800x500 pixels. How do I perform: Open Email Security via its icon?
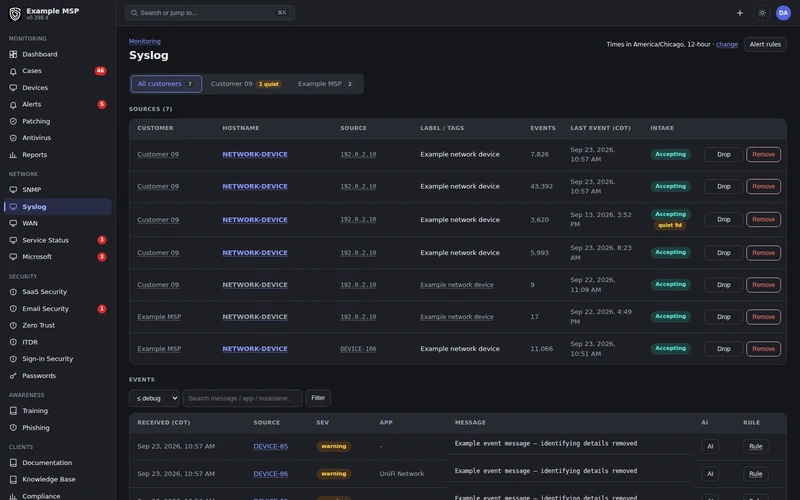13,309
